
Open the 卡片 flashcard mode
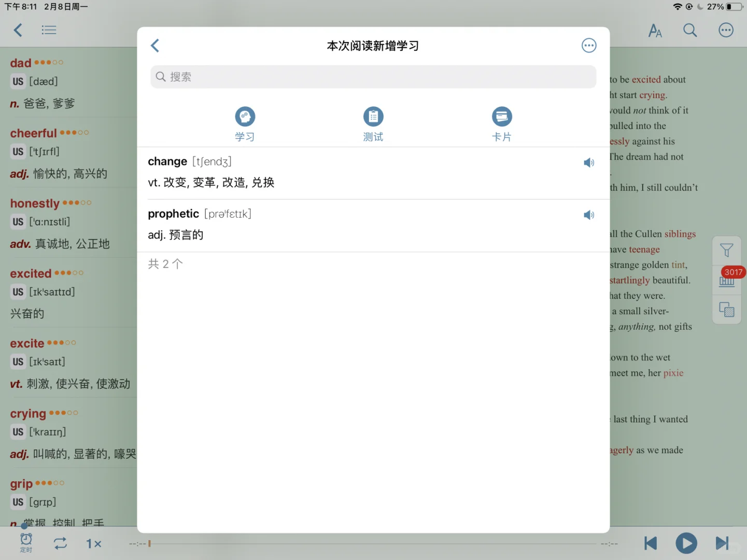(x=502, y=124)
